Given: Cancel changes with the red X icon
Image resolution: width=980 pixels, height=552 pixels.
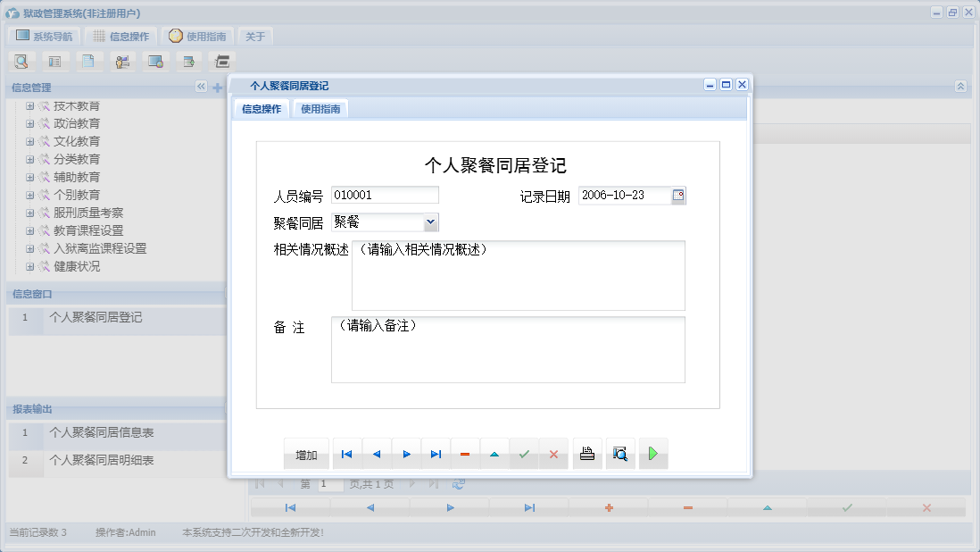Looking at the screenshot, I should (553, 453).
